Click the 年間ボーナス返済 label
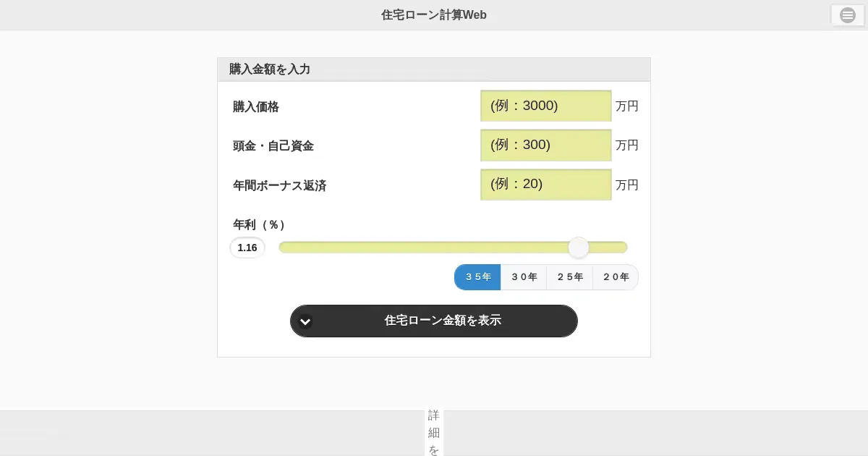The width and height of the screenshot is (868, 456). click(279, 186)
